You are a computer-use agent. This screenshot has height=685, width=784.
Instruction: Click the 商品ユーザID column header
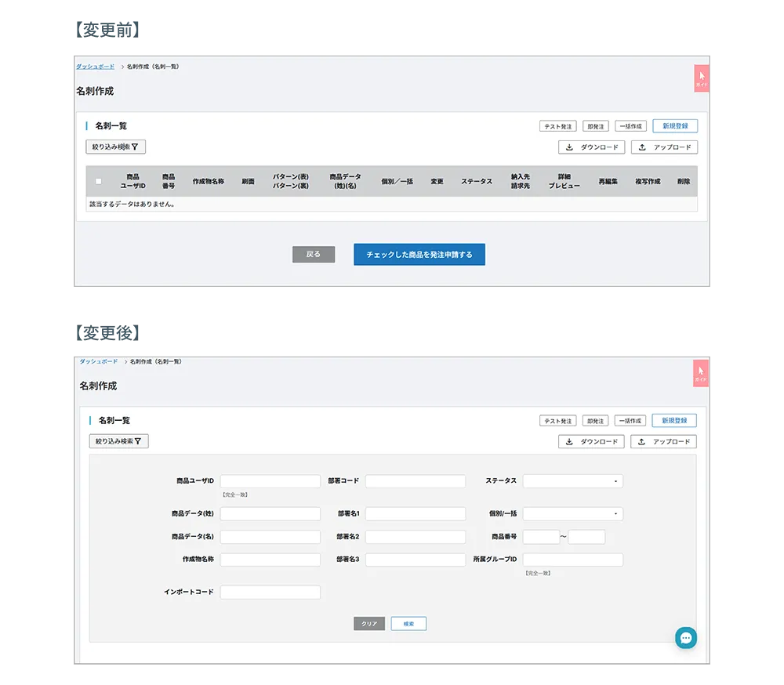pyautogui.click(x=133, y=182)
